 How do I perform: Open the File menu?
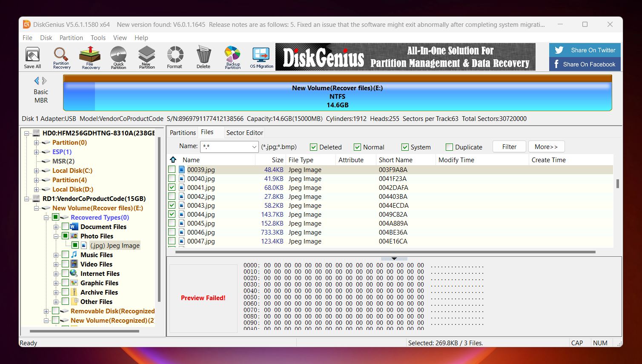click(27, 37)
